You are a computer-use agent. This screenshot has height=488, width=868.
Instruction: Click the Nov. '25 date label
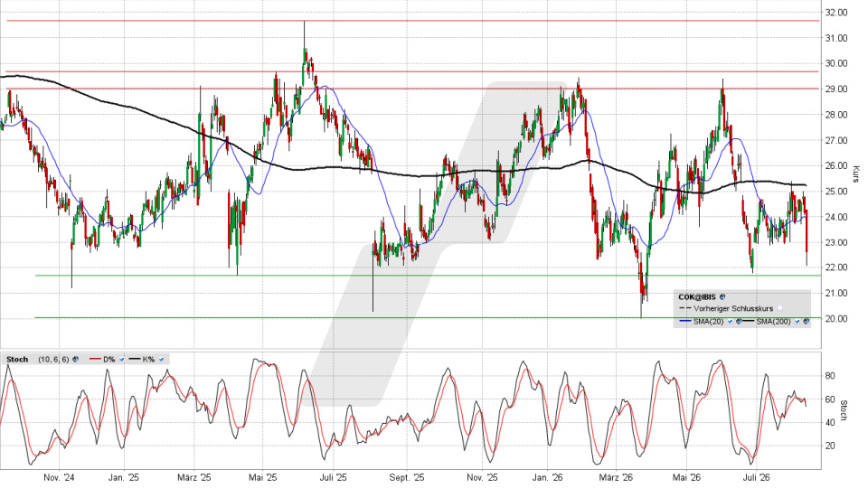tap(482, 477)
